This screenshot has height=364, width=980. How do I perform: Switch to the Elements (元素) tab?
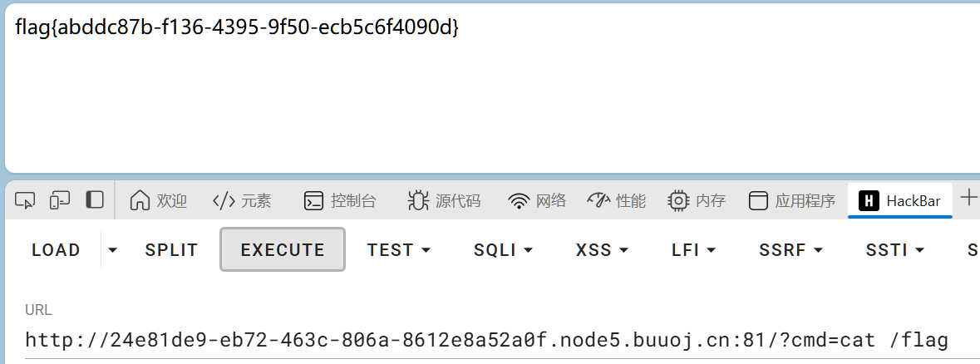point(242,200)
